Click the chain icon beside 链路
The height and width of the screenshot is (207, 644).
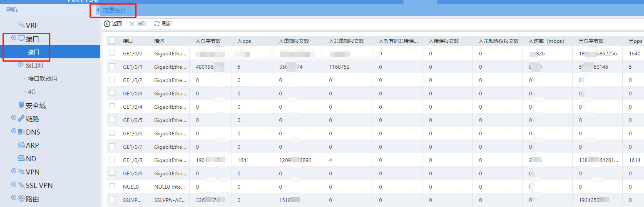(21, 119)
